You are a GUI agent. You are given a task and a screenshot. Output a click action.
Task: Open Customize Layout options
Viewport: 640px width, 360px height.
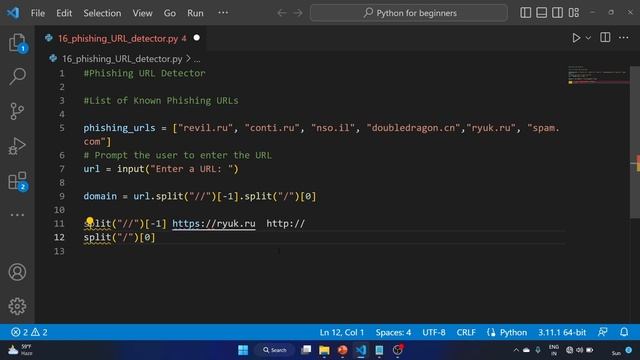(x=573, y=13)
